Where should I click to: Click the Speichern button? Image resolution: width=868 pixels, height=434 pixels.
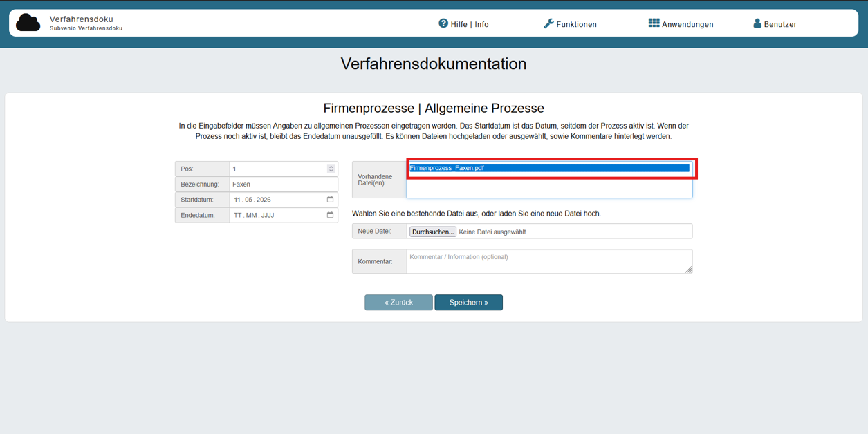point(468,303)
